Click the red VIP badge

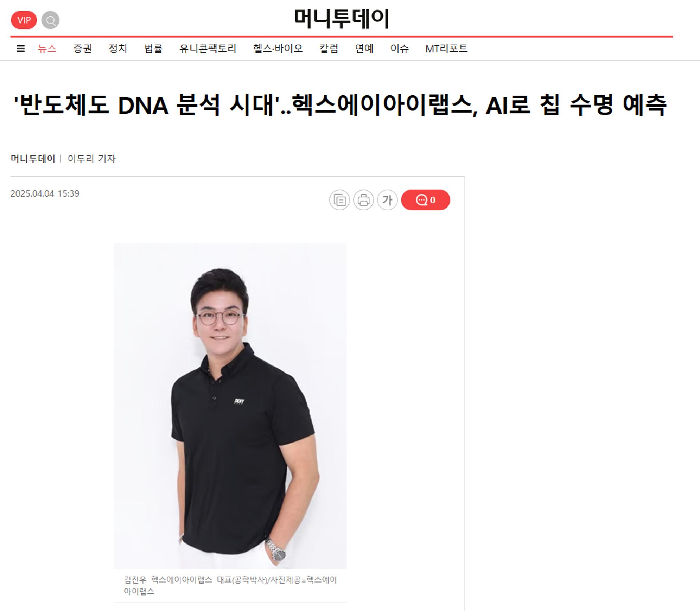[24, 20]
